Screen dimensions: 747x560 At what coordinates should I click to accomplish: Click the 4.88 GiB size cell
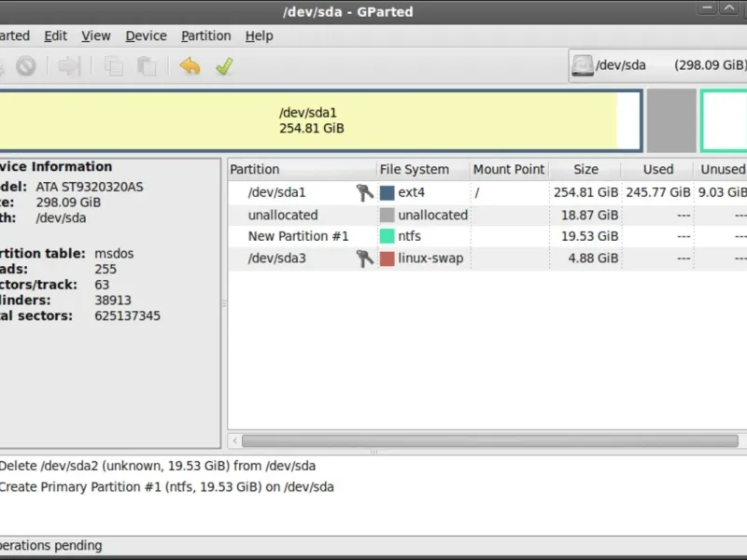(593, 259)
